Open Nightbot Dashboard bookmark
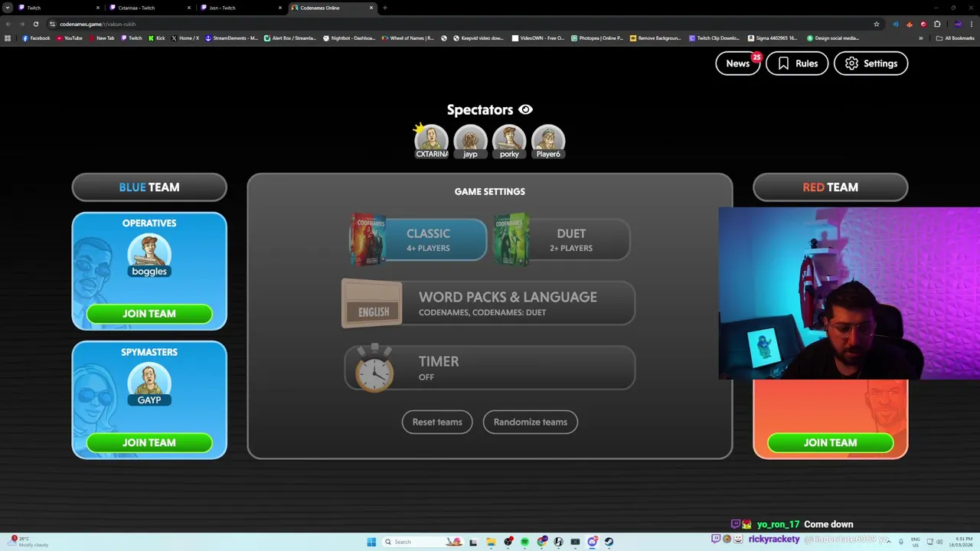Screen dimensions: 980x551 [351, 38]
